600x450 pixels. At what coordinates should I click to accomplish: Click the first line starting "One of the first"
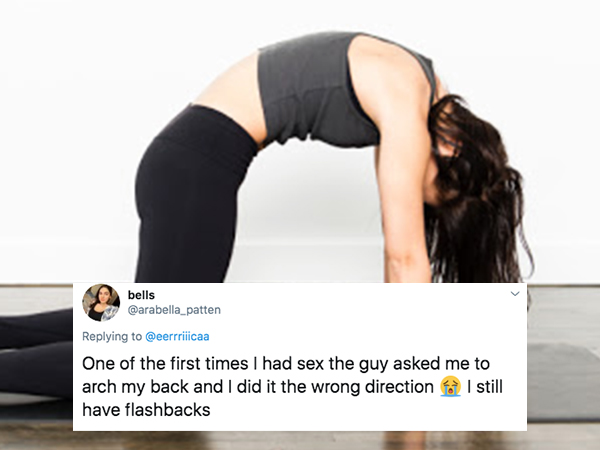(x=286, y=364)
